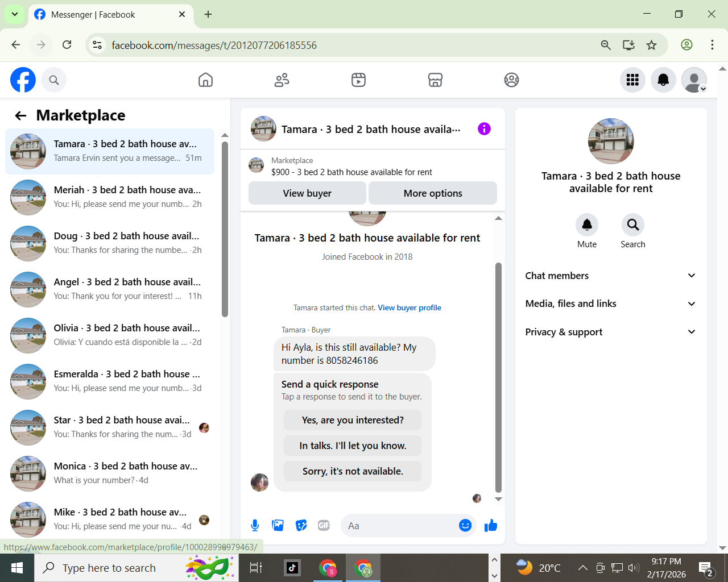
Task: Click More options button
Action: pos(433,193)
